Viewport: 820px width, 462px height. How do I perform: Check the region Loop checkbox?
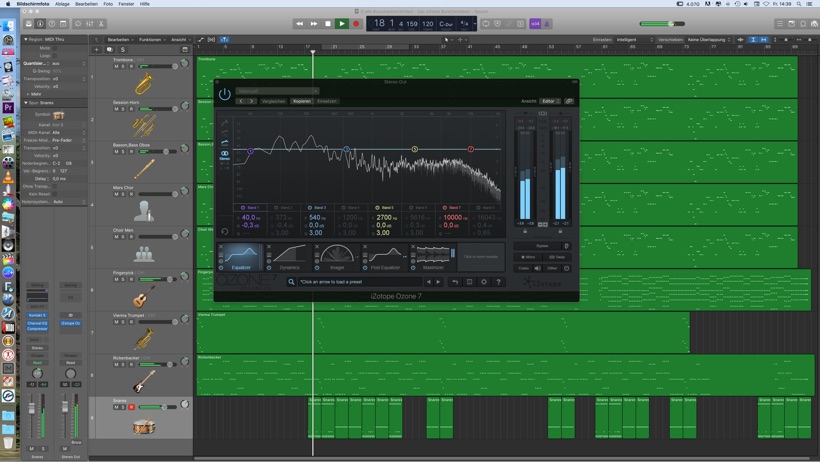tap(54, 55)
